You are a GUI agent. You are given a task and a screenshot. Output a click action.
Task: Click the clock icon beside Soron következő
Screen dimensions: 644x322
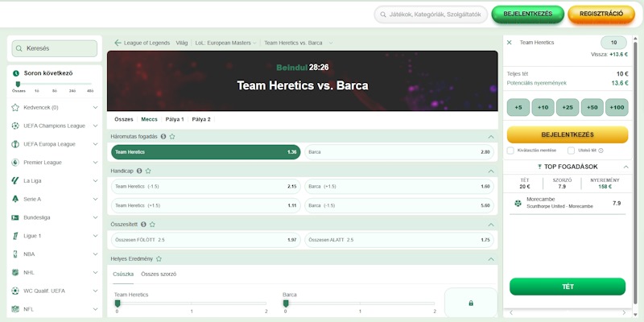click(x=16, y=73)
